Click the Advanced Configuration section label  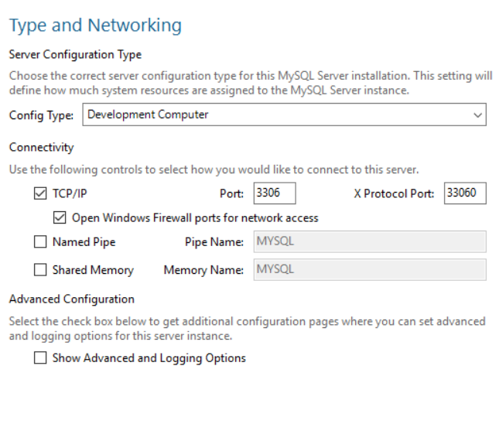coord(71,299)
